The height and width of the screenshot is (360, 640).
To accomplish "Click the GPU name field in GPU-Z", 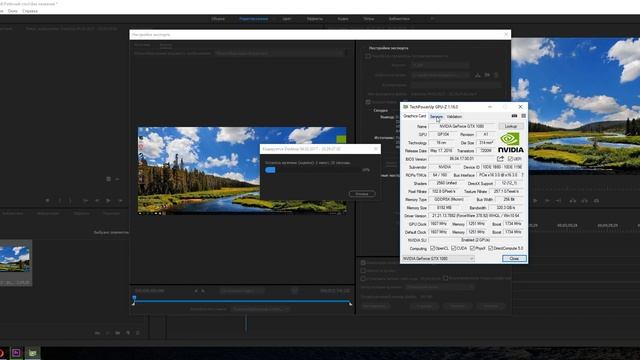I will [x=462, y=127].
